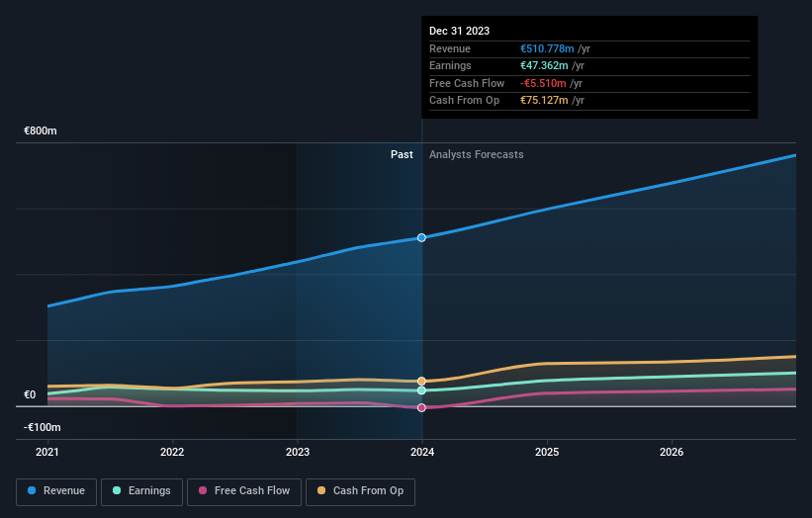Viewport: 812px width, 518px height.
Task: Click the Dec 31 2023 tooltip date
Action: click(459, 31)
